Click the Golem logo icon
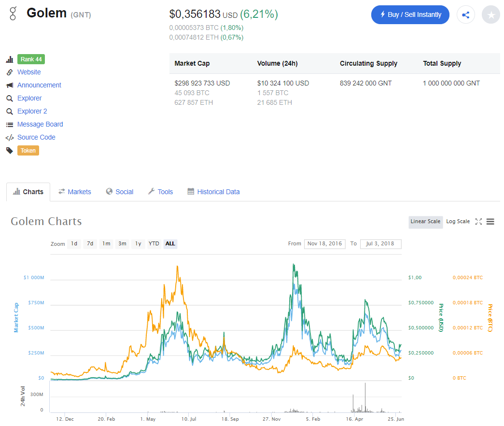The height and width of the screenshot is (426, 504). [13, 14]
